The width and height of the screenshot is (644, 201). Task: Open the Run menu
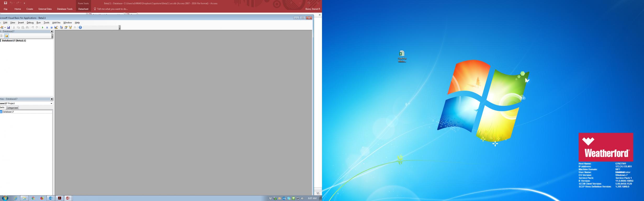(x=39, y=23)
